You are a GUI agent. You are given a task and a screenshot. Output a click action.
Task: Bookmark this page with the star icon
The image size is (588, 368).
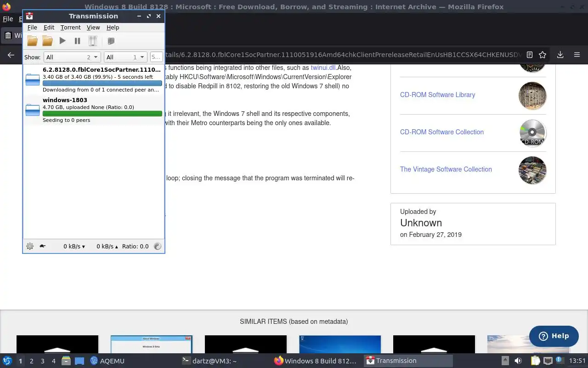click(x=543, y=55)
